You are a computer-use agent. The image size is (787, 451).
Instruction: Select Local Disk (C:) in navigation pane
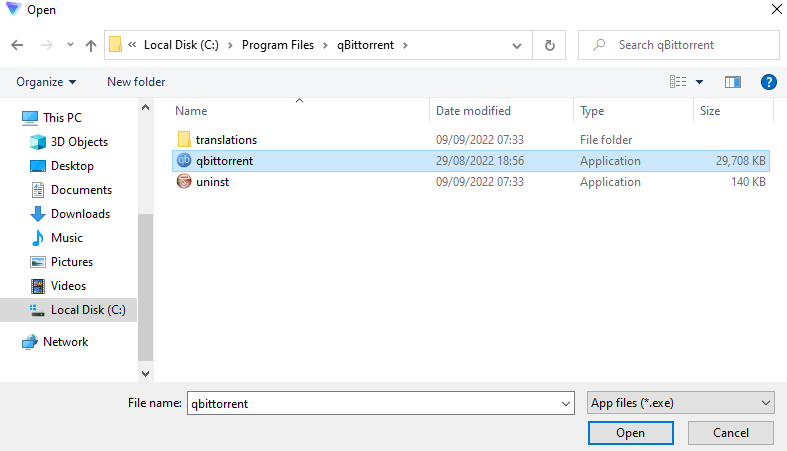click(68, 310)
